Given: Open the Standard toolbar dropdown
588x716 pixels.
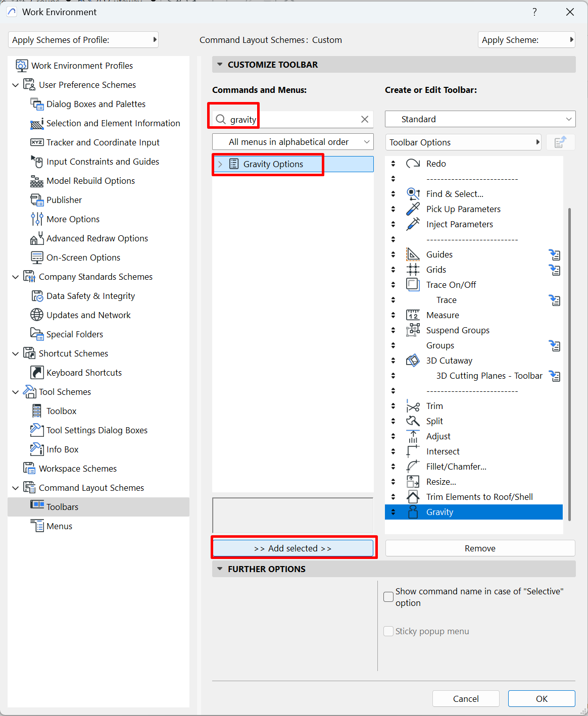Looking at the screenshot, I should [480, 119].
